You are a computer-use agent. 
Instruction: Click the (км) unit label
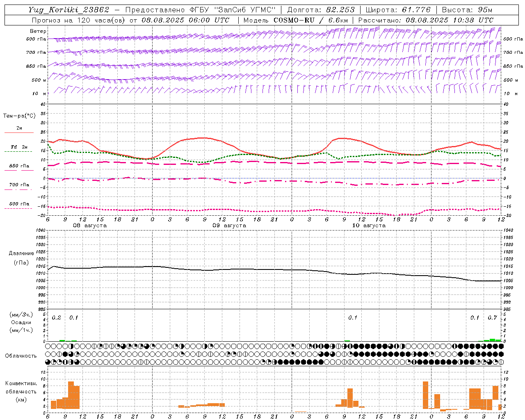[x=21, y=399]
